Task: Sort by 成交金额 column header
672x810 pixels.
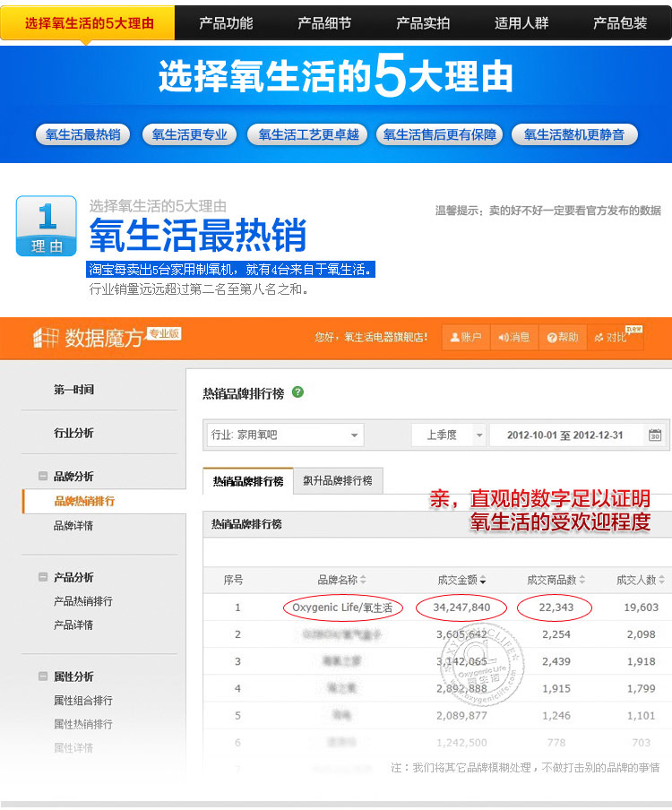Action: 461,580
